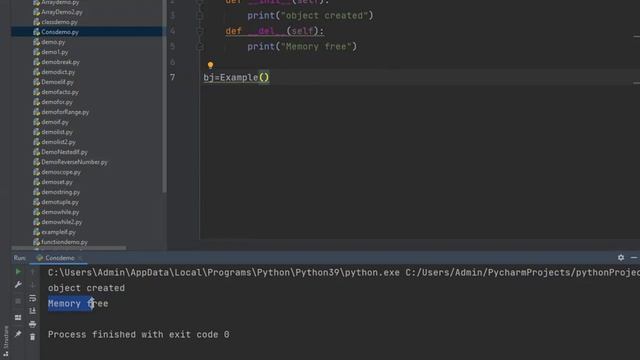640x360 pixels.
Task: Open run configuration via wrench icon
Action: [18, 285]
